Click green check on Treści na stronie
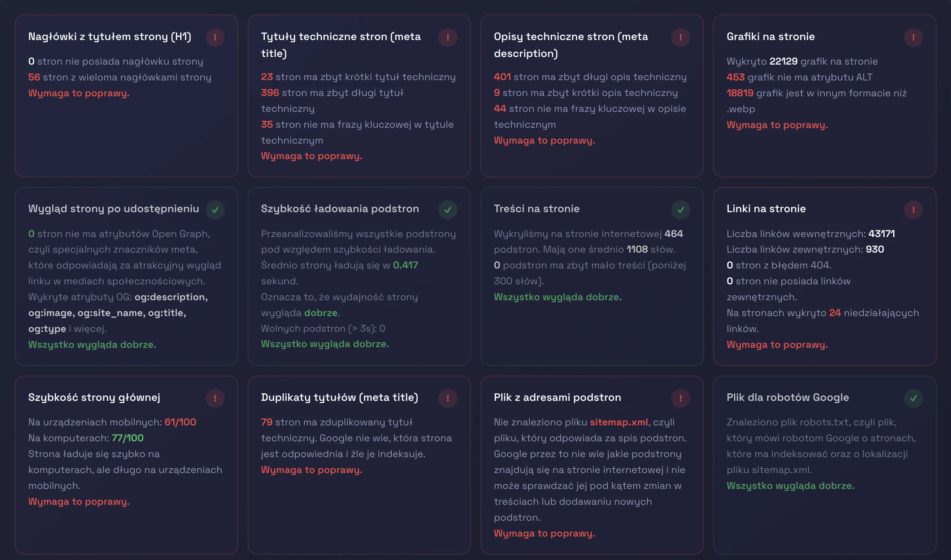 (680, 210)
